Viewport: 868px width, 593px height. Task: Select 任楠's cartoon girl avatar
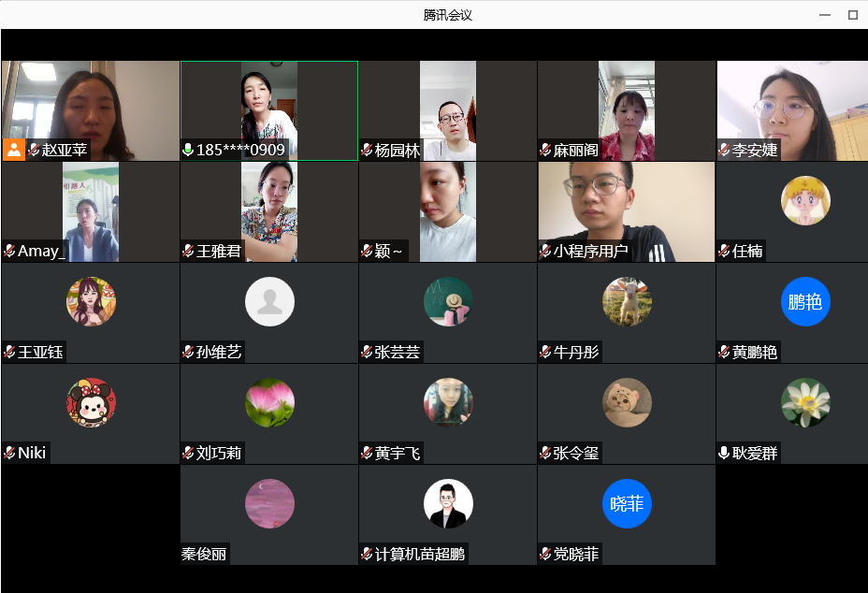tap(805, 201)
